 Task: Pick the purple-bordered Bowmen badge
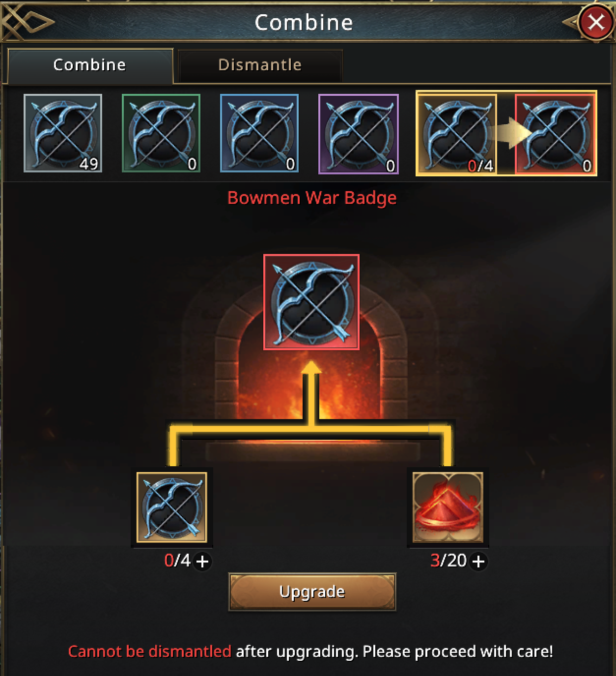(359, 134)
